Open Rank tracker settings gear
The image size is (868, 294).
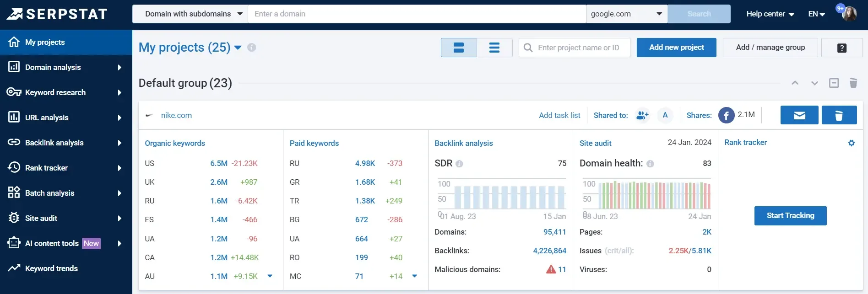pyautogui.click(x=852, y=143)
